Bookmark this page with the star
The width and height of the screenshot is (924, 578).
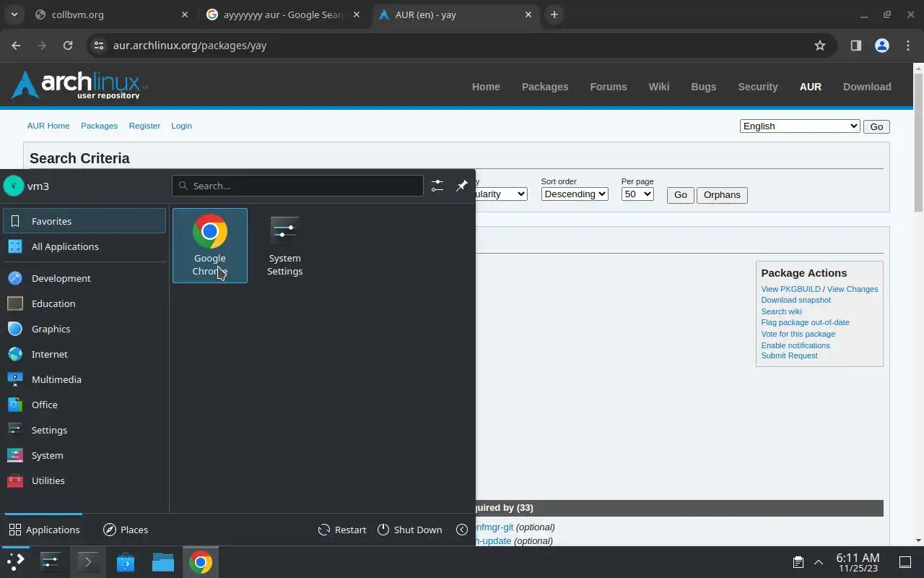coord(820,46)
